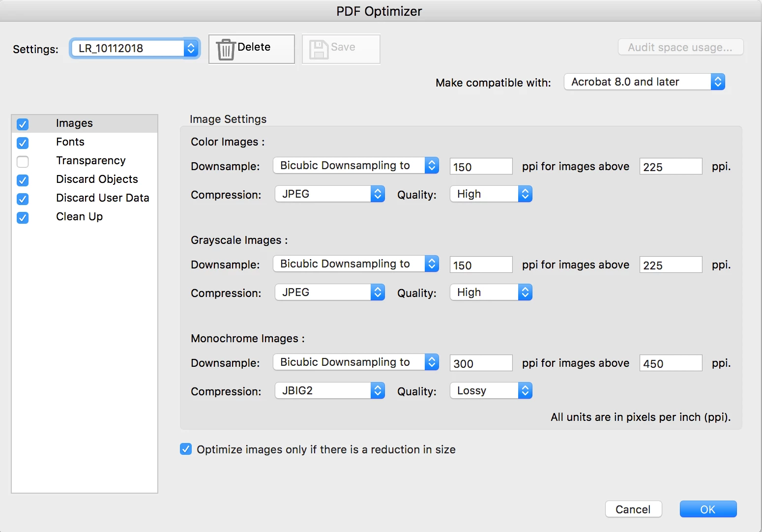
Task: Click Monochrome Images target ppi field 300
Action: point(481,363)
